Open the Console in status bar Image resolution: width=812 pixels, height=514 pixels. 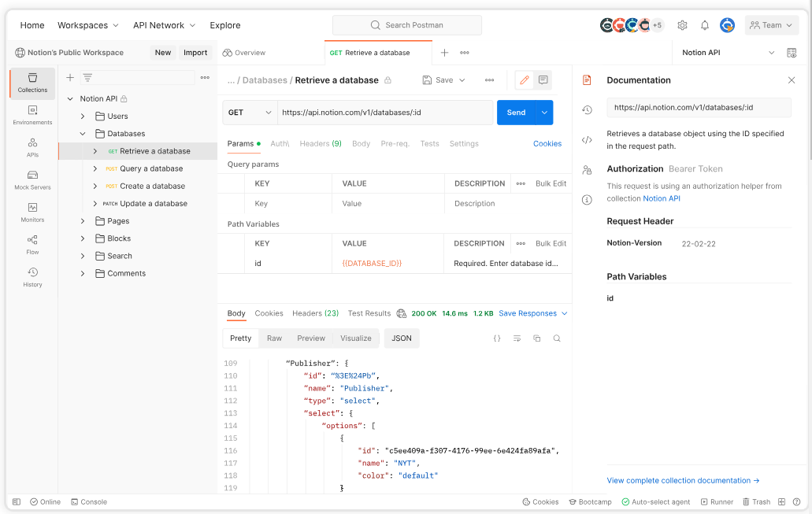point(89,502)
